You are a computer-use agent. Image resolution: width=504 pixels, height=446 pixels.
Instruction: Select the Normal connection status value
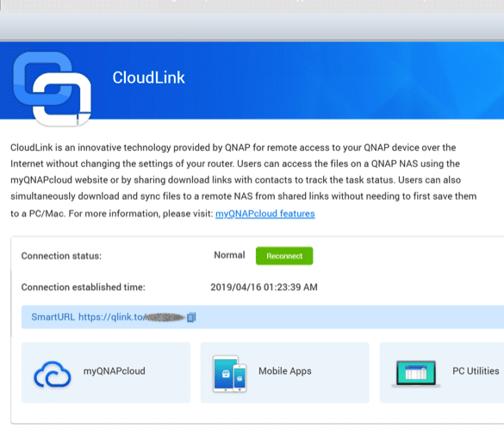(229, 255)
